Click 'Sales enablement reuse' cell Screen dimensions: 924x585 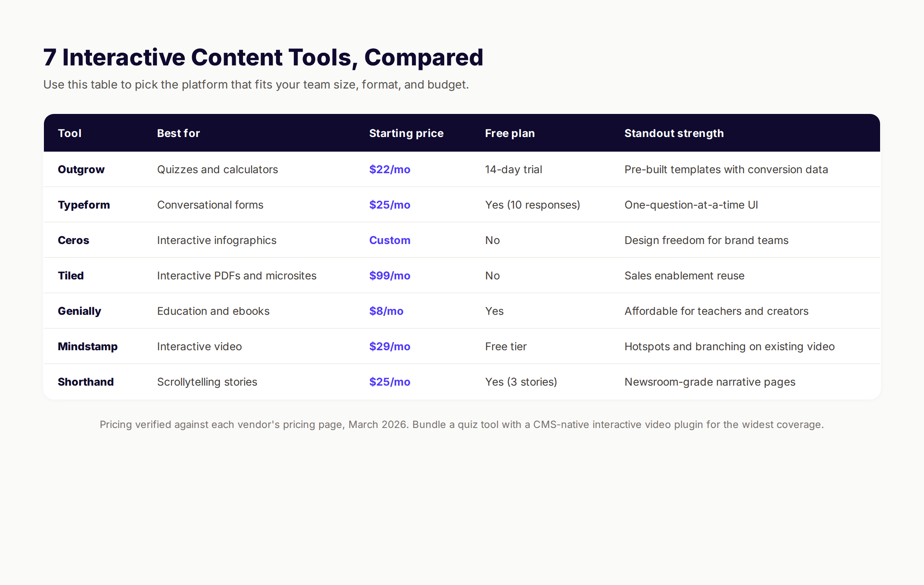point(685,276)
